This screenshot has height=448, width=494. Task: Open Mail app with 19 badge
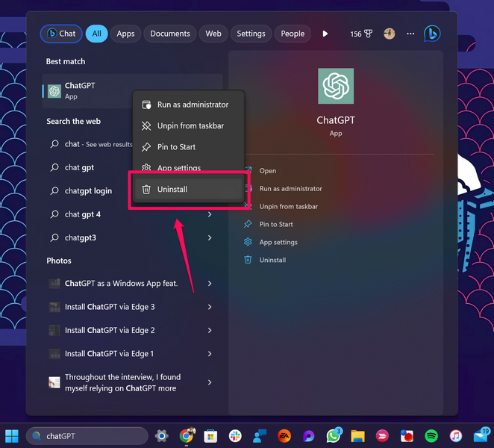tap(481, 435)
